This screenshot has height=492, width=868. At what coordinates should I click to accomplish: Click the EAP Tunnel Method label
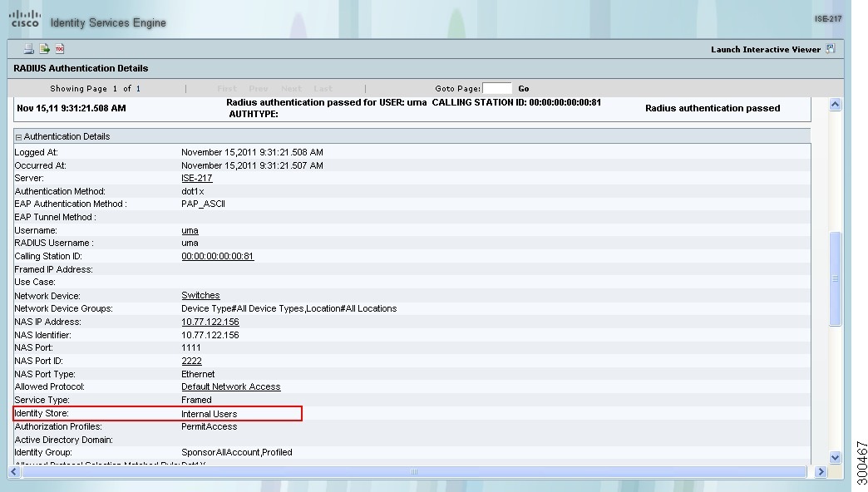point(56,218)
